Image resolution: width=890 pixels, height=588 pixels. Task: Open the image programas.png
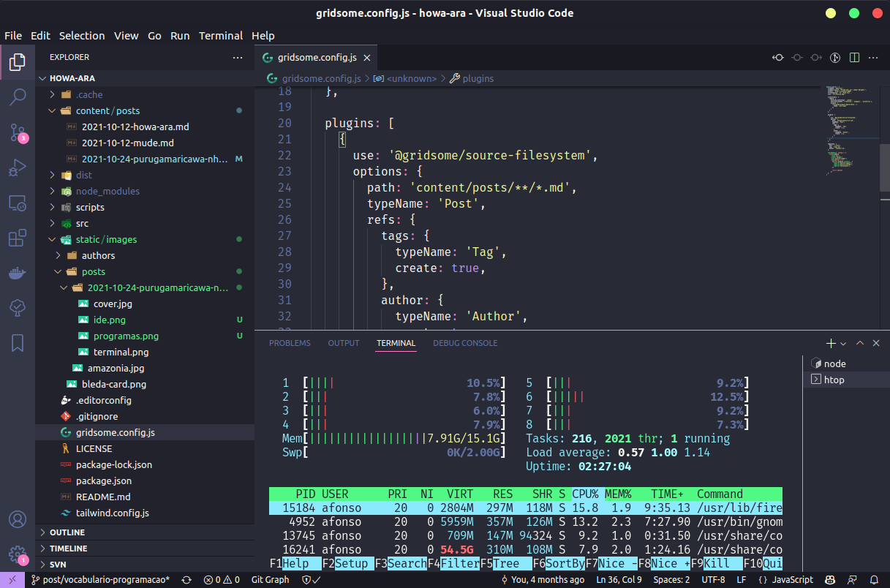[126, 336]
